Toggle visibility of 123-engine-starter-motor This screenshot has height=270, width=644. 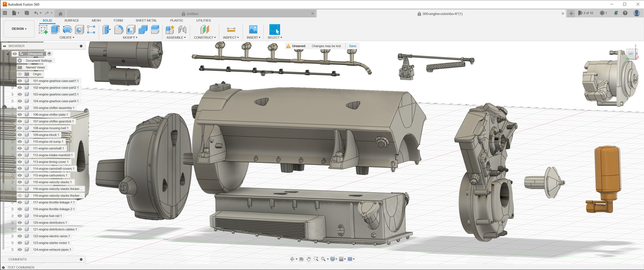click(20, 243)
